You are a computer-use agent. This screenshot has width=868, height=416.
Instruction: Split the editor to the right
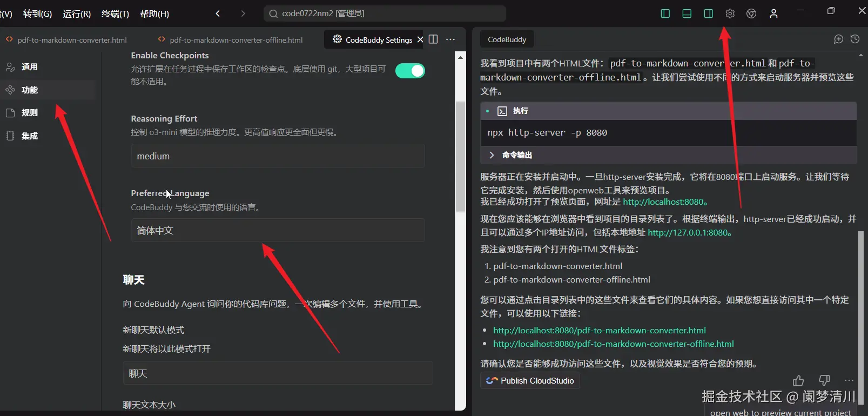tap(433, 39)
